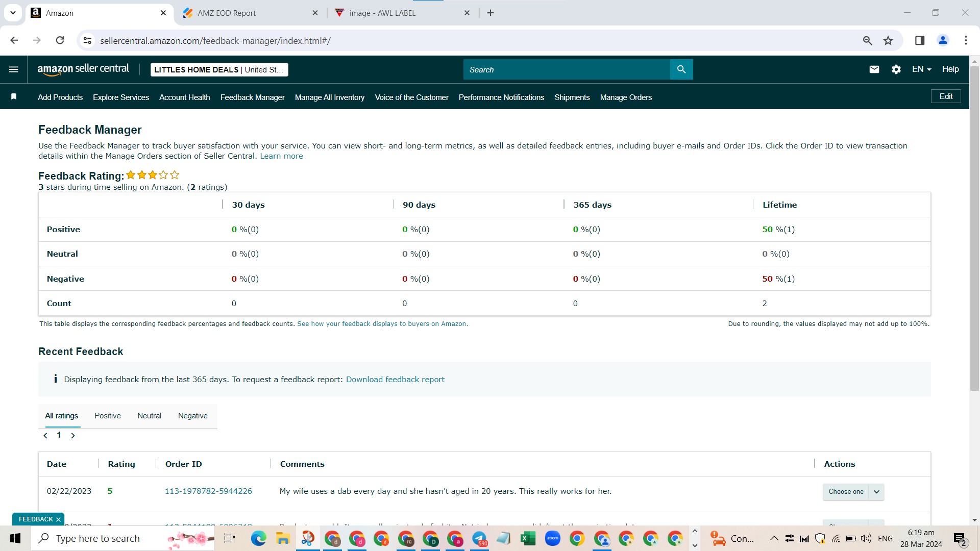Image resolution: width=980 pixels, height=551 pixels.
Task: Open the Windows Start menu
Action: coord(15,538)
